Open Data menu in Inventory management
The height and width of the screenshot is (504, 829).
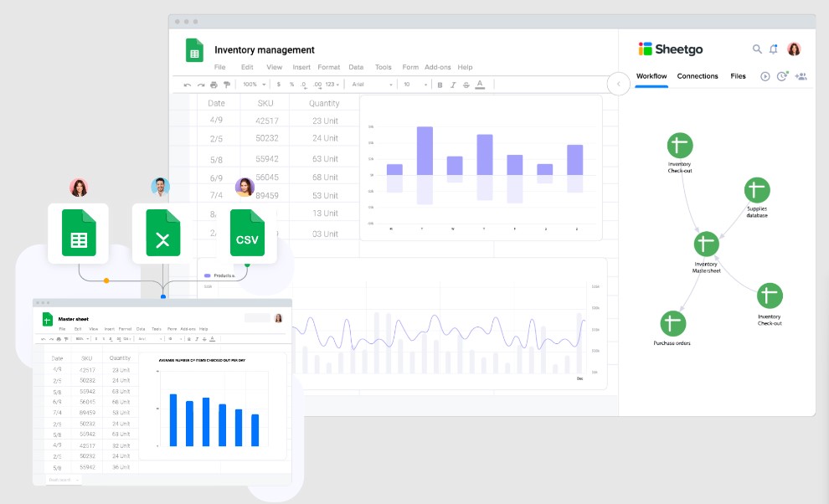pos(356,67)
